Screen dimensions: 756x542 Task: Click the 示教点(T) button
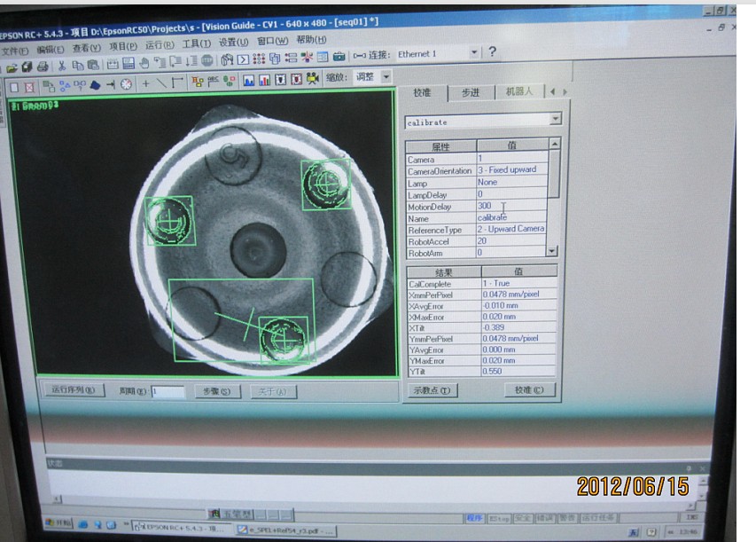click(432, 389)
